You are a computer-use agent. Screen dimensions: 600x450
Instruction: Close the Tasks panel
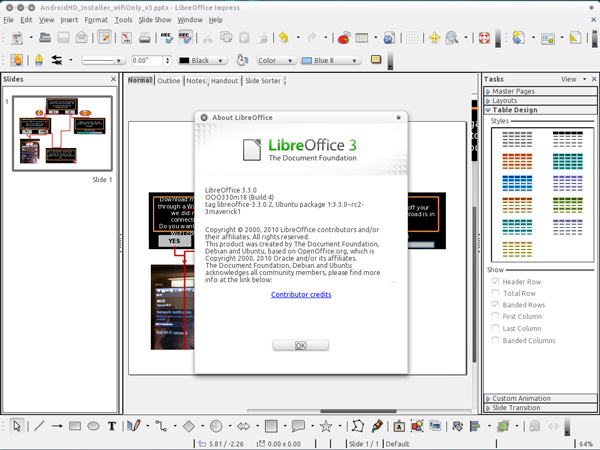pos(594,79)
